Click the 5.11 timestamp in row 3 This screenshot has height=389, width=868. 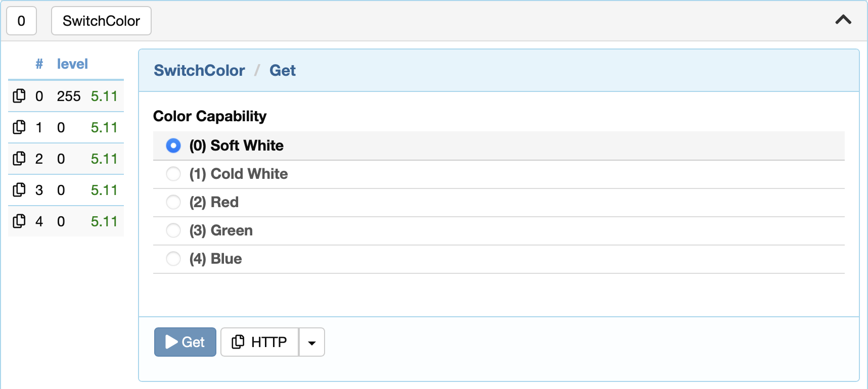pos(104,190)
